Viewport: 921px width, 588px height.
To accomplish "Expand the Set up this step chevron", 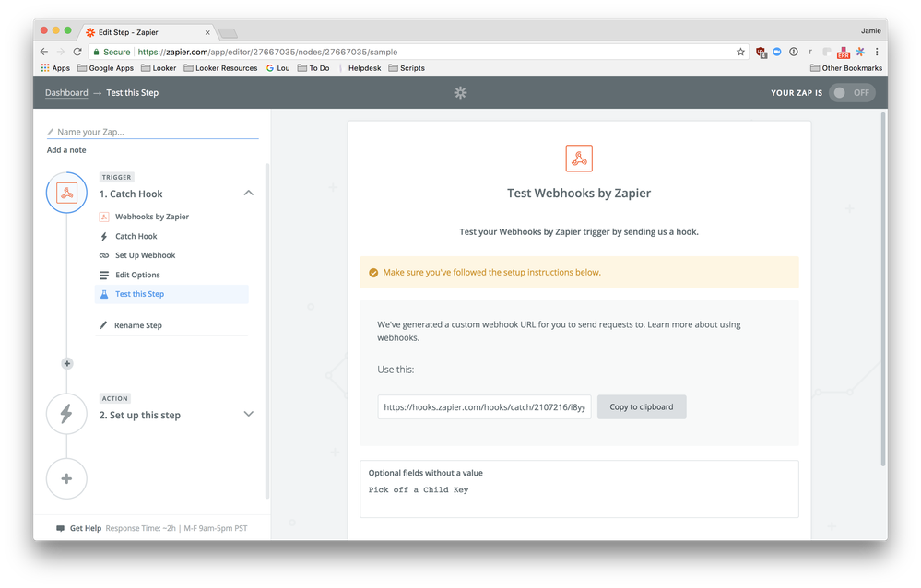I will tap(249, 414).
